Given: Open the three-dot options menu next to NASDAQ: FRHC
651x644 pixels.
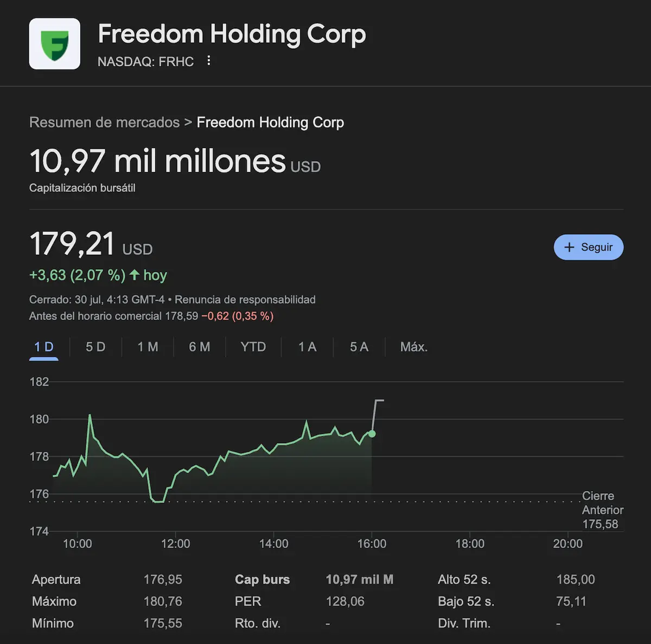Looking at the screenshot, I should [x=209, y=61].
